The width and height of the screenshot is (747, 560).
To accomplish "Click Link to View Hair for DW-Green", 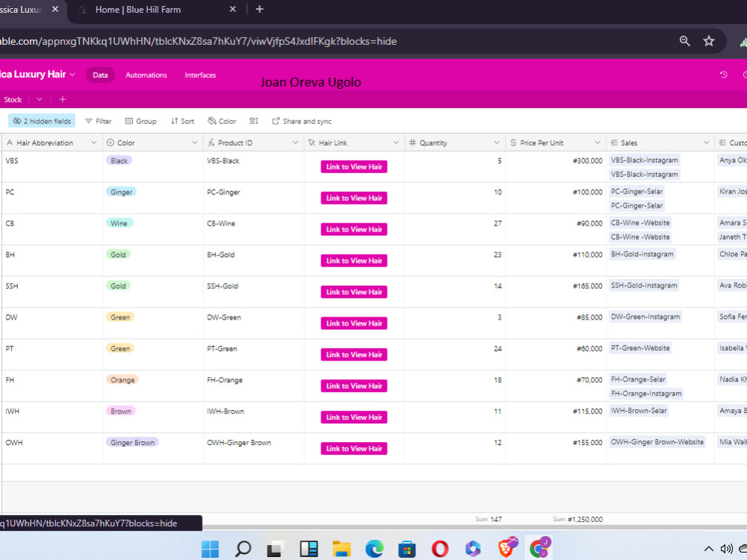I will (x=354, y=323).
